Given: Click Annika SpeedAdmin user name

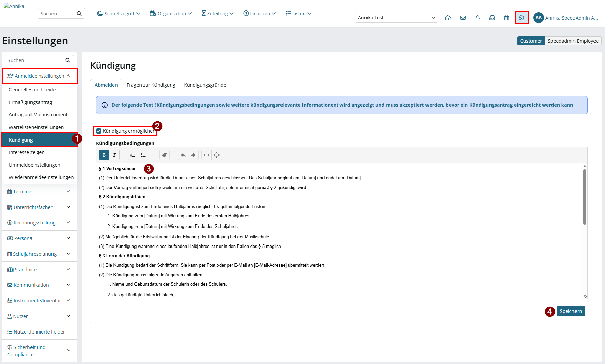Looking at the screenshot, I should (x=571, y=18).
